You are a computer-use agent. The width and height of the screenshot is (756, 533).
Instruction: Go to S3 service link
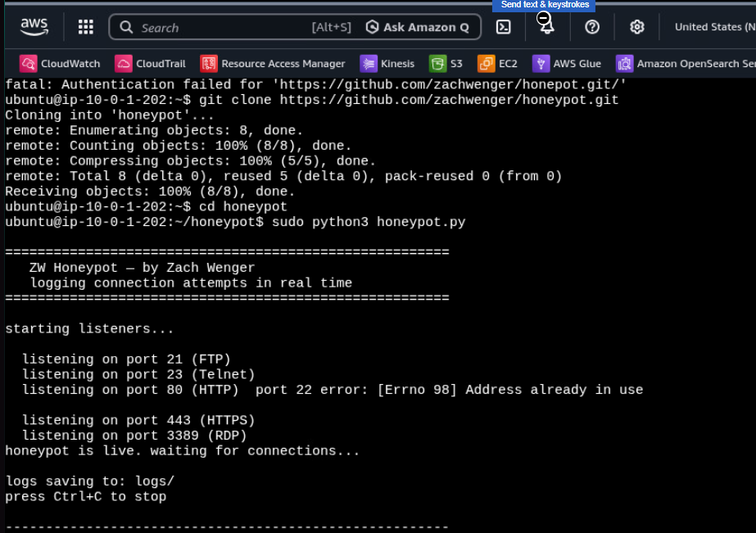pyautogui.click(x=456, y=64)
